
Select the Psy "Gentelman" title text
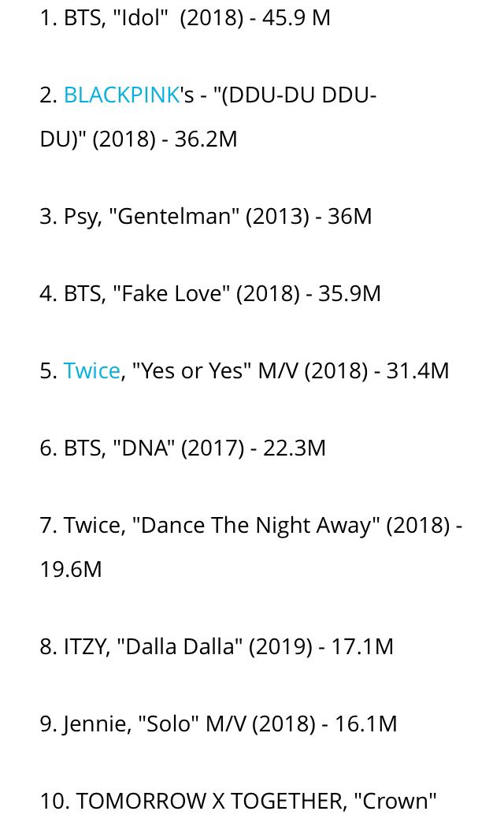point(177,216)
